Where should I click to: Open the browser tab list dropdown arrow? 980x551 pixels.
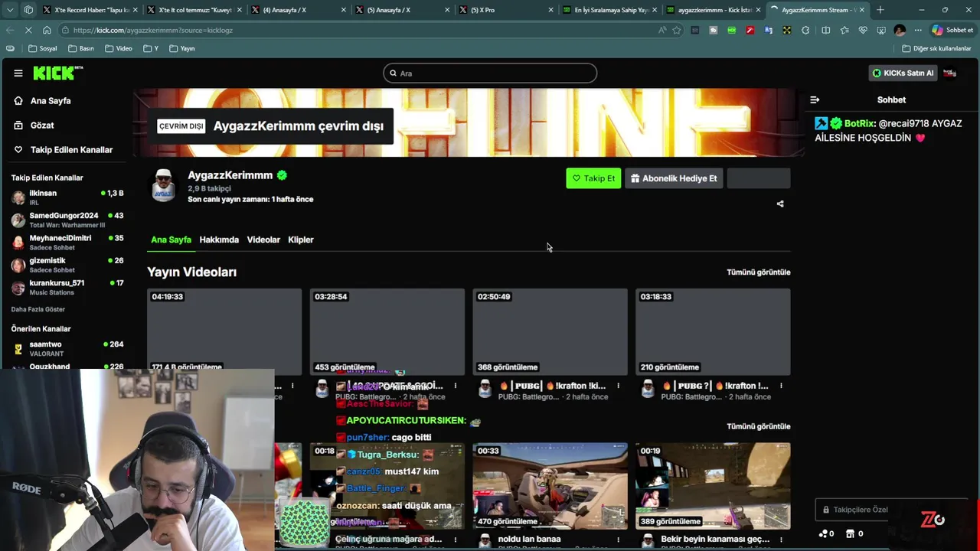click(x=11, y=10)
